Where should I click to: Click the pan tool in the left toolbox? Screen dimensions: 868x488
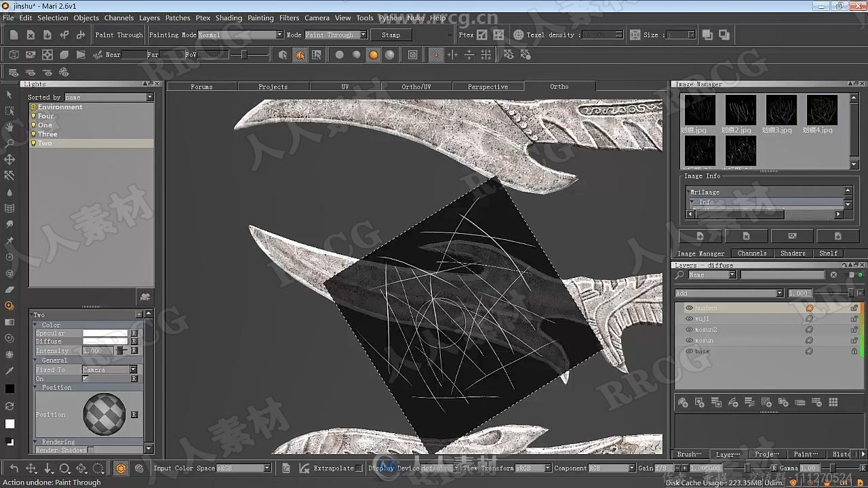pos(9,127)
